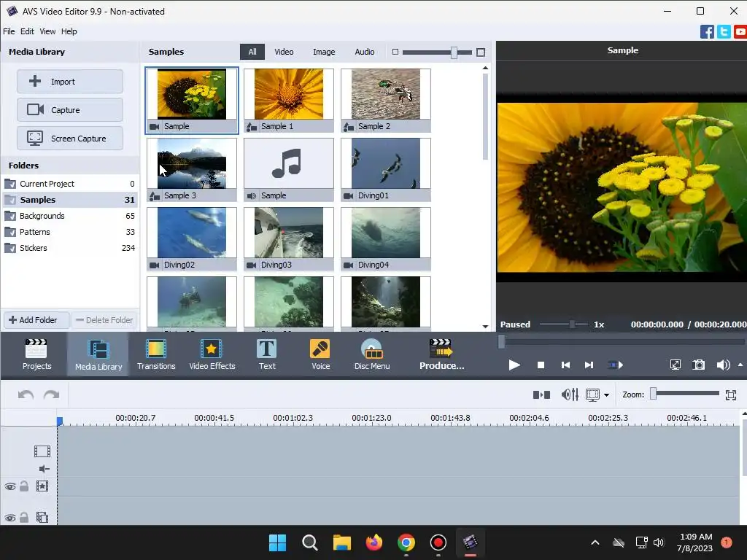747x560 pixels.
Task: Click the Add Folder button
Action: click(36, 320)
